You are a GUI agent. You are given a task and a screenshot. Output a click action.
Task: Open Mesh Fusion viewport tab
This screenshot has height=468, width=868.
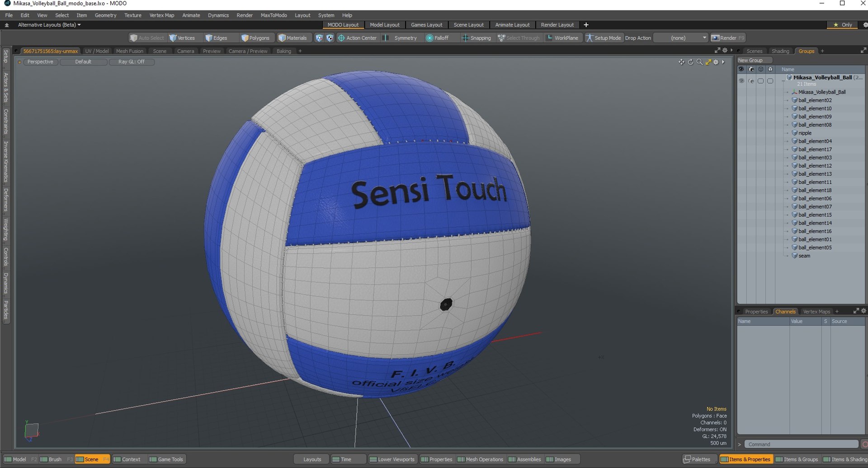tap(129, 51)
